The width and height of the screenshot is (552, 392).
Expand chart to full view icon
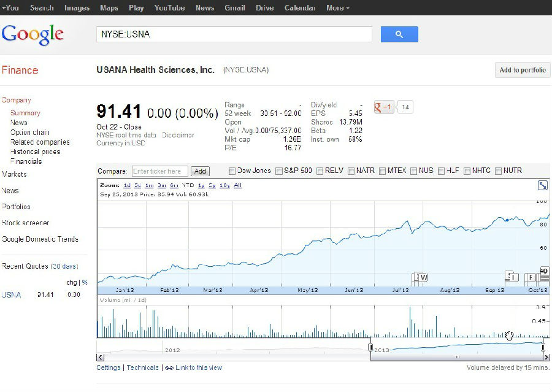(x=543, y=185)
